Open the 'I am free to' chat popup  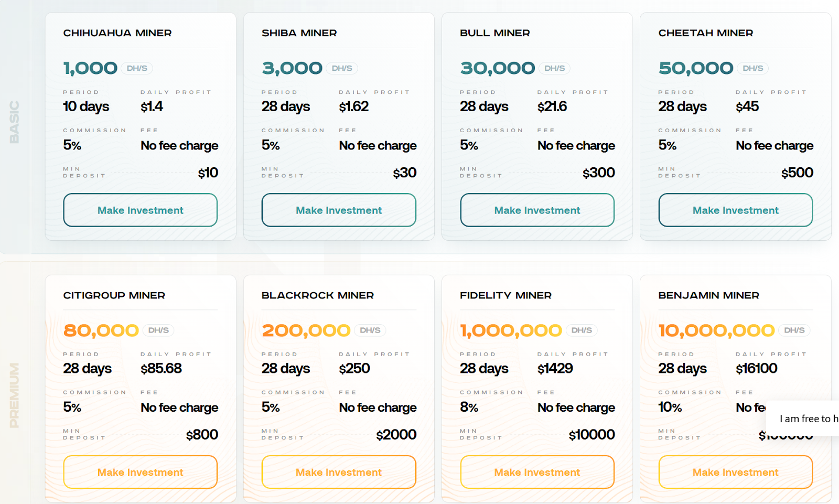[808, 419]
